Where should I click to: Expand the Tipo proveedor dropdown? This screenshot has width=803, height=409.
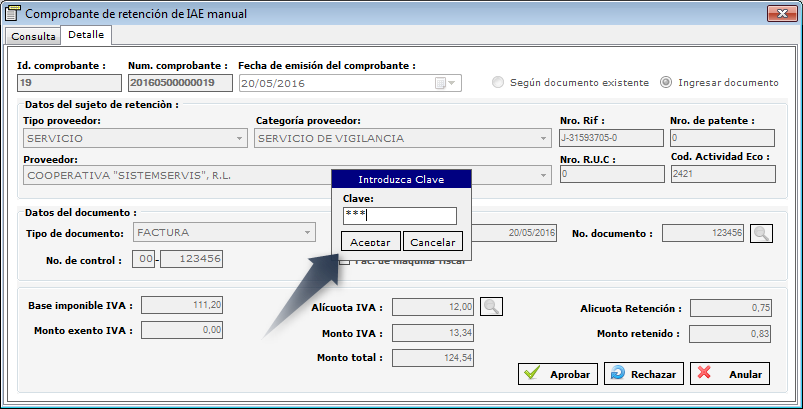[x=239, y=138]
